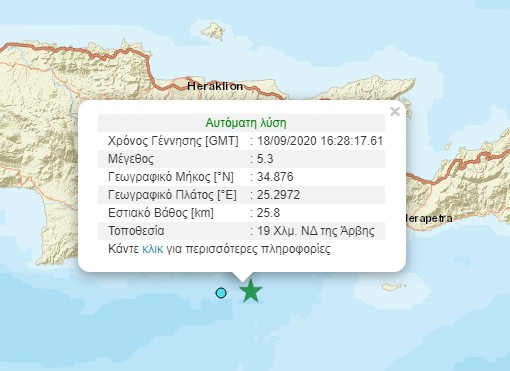Select the green star epicenter marker
Image resolution: width=510 pixels, height=371 pixels.
click(x=251, y=291)
